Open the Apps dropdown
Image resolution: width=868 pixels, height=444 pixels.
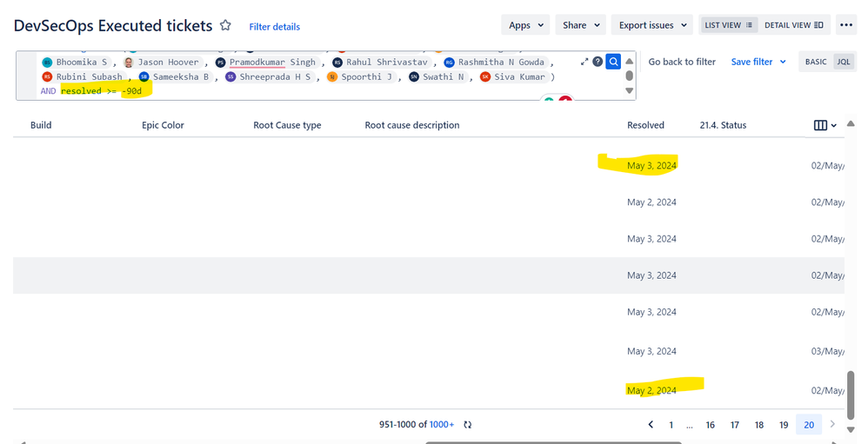(x=526, y=25)
